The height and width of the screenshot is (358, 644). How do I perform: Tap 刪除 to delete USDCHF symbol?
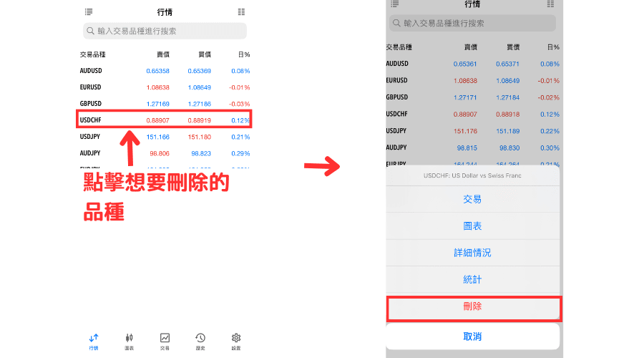473,306
